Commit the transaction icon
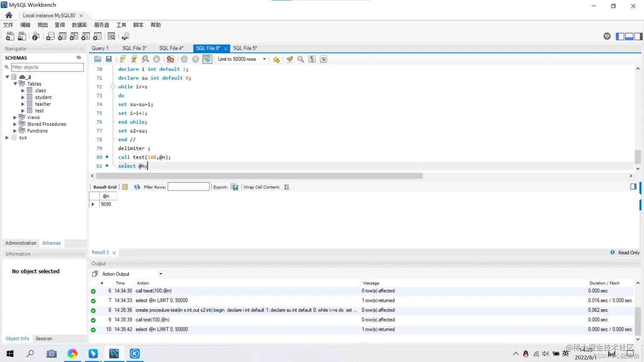Image resolution: width=644 pixels, height=362 pixels. 184,59
